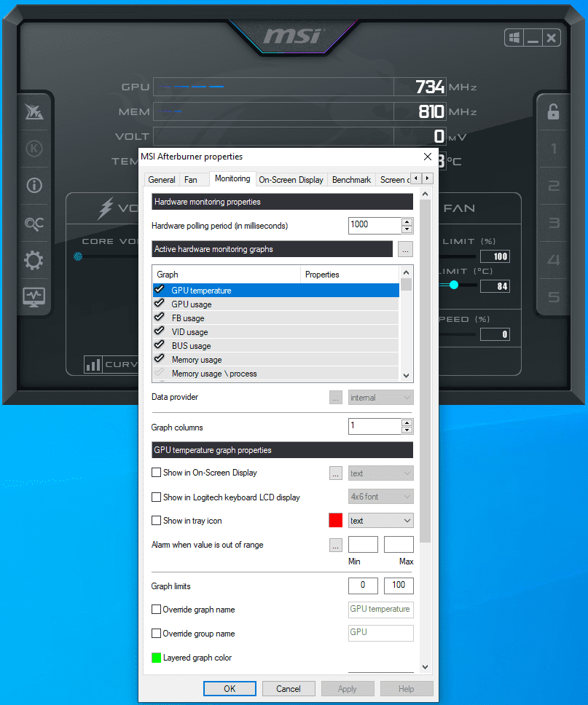Open the tray icon text dropdown
This screenshot has width=588, height=705.
point(380,521)
